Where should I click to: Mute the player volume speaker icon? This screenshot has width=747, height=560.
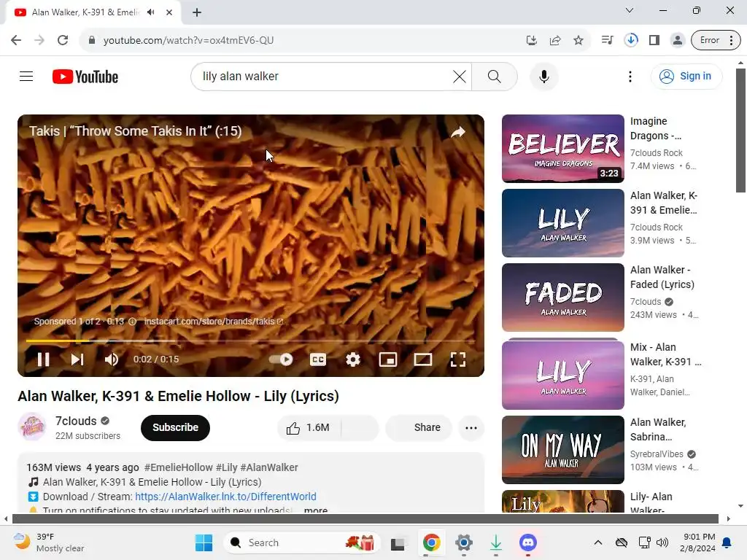[112, 359]
